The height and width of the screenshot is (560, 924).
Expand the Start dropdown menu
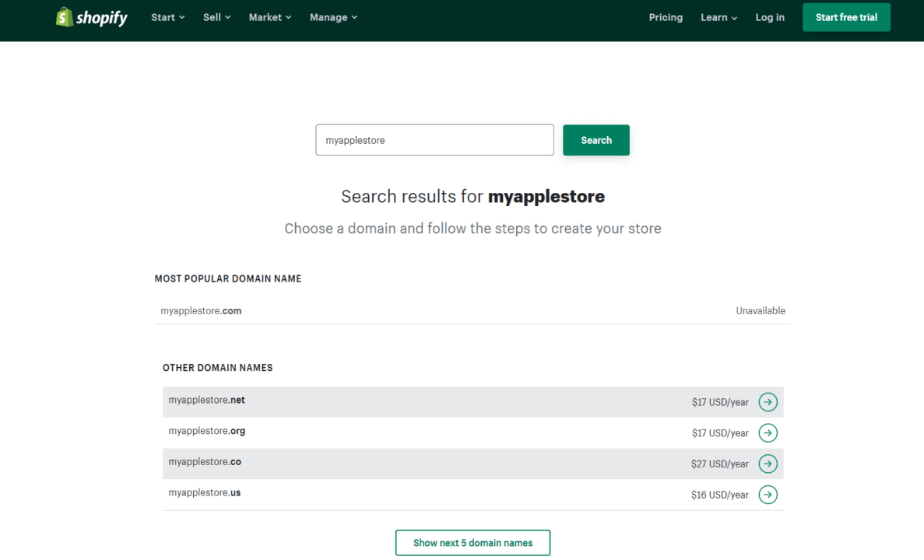point(167,17)
